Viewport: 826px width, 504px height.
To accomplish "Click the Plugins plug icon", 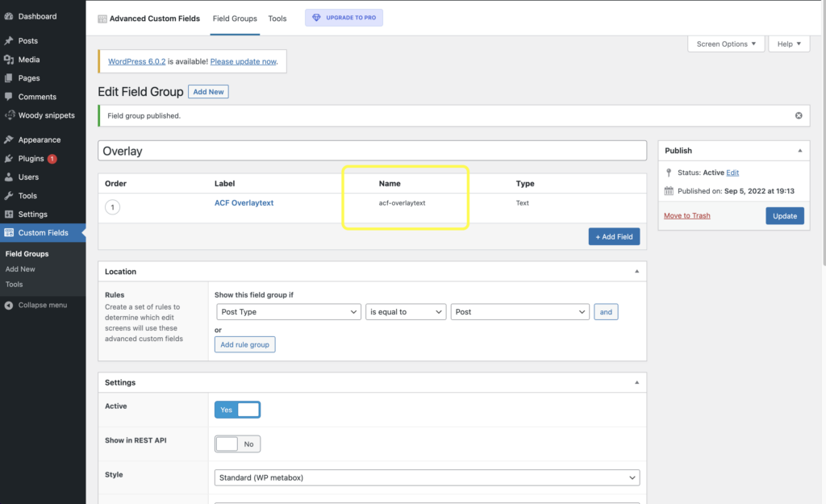I will point(8,159).
